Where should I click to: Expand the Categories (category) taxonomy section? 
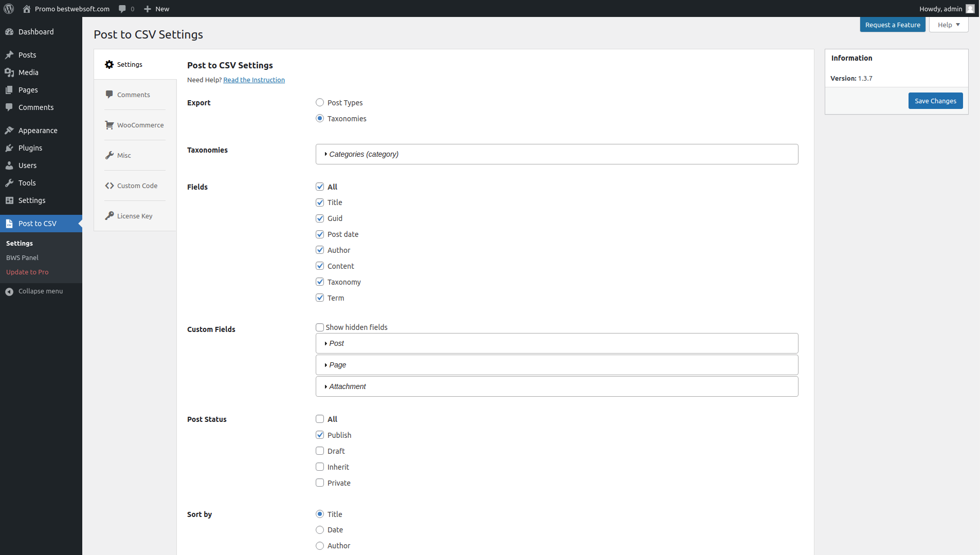[557, 154]
